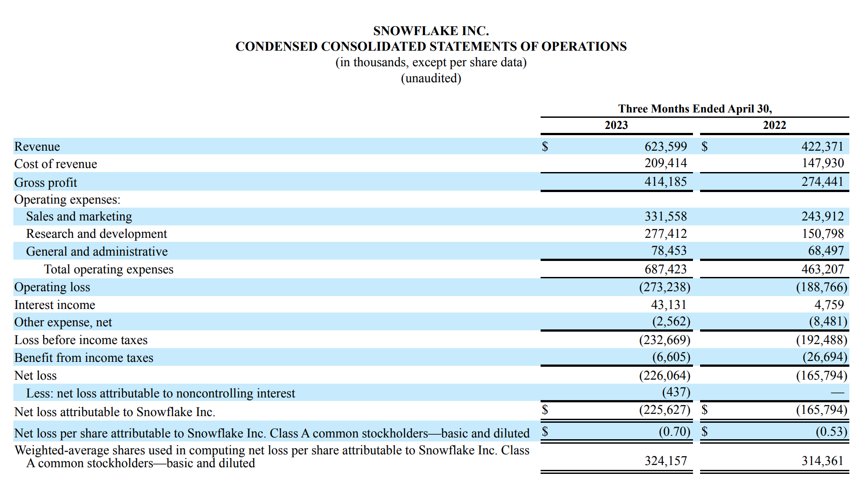Image resolution: width=868 pixels, height=489 pixels.
Task: Click the 2022 revenue value 422,371
Action: pos(822,146)
